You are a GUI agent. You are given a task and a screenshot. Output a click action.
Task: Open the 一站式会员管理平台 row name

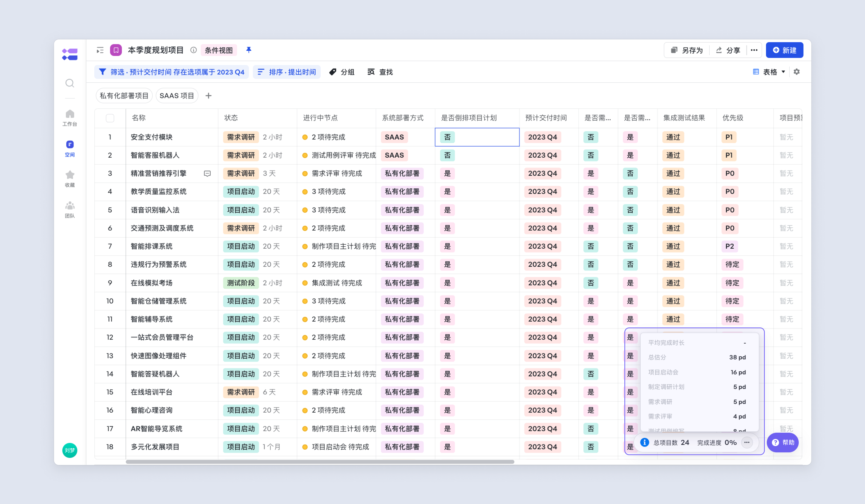click(162, 338)
